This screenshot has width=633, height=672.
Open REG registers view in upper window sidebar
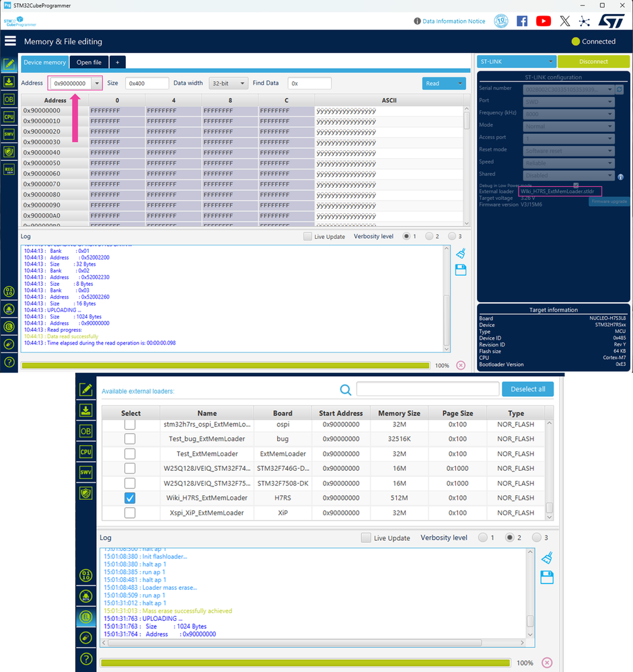9,170
